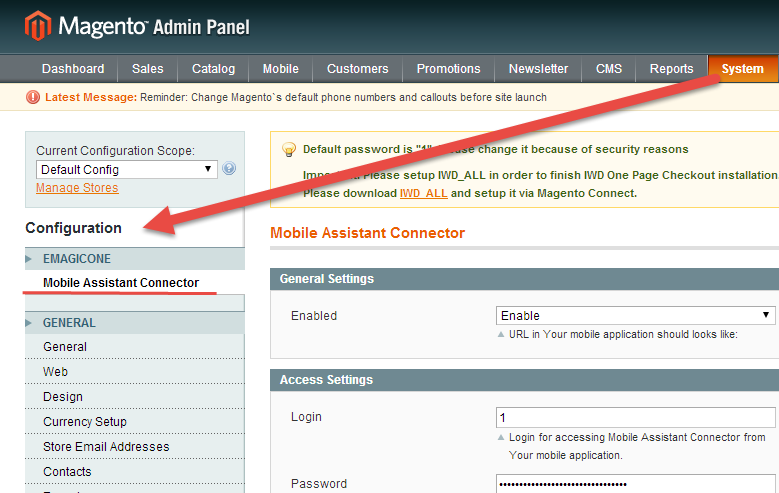This screenshot has height=493, width=779.
Task: Click the 'Reminder: Change Magento's default' message
Action: [343, 97]
